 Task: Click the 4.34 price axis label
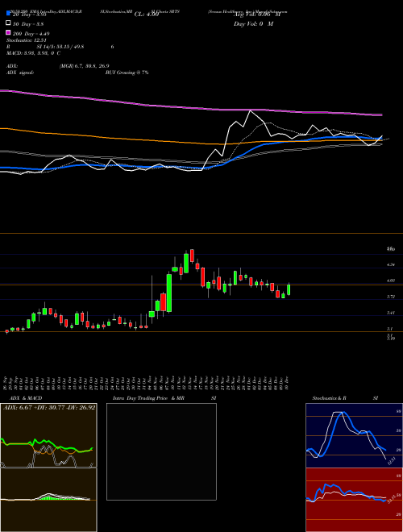tap(390, 264)
